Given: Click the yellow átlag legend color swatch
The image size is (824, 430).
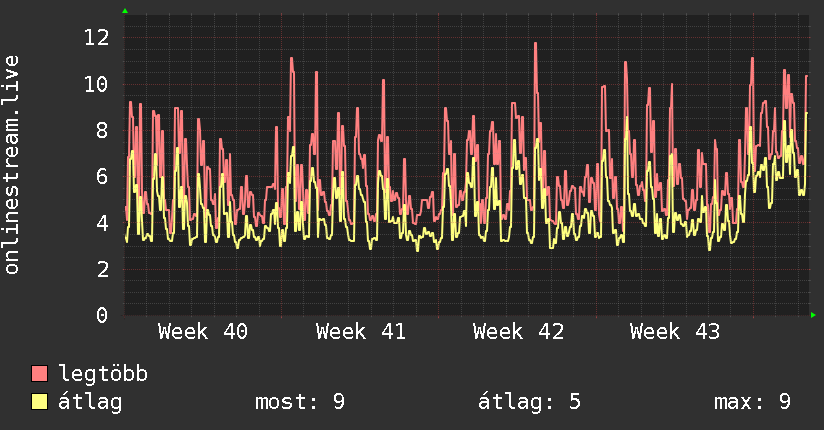Looking at the screenshot, I should click(39, 402).
